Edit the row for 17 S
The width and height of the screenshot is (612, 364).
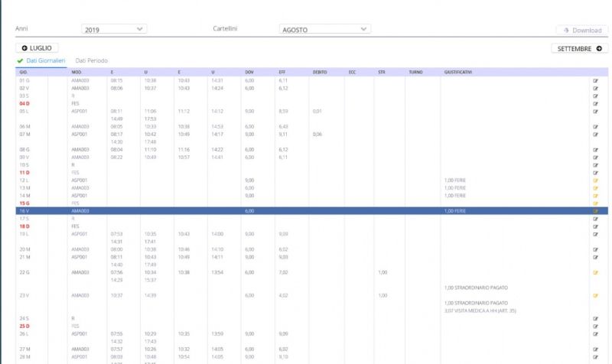595,219
